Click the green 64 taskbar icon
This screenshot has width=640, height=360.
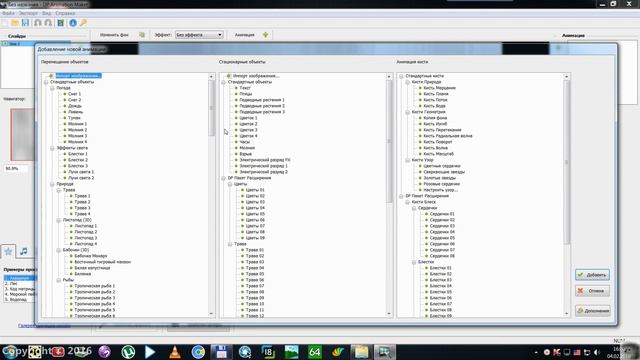click(x=314, y=351)
